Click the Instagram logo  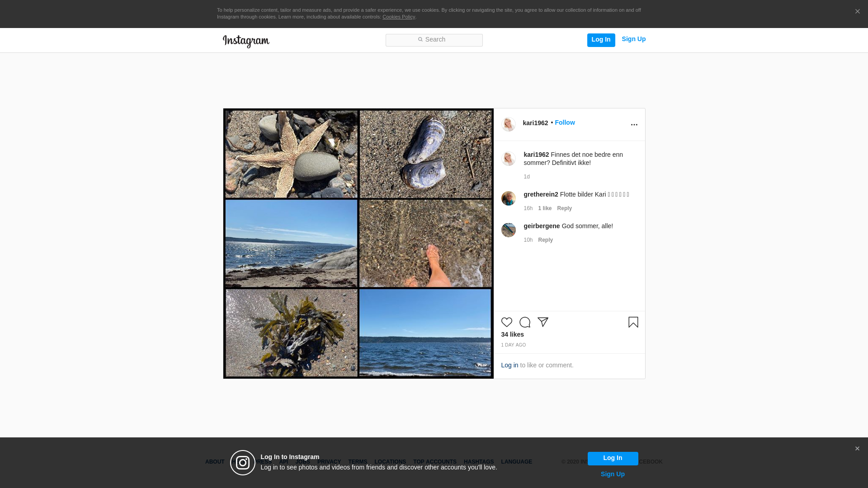coord(246,41)
